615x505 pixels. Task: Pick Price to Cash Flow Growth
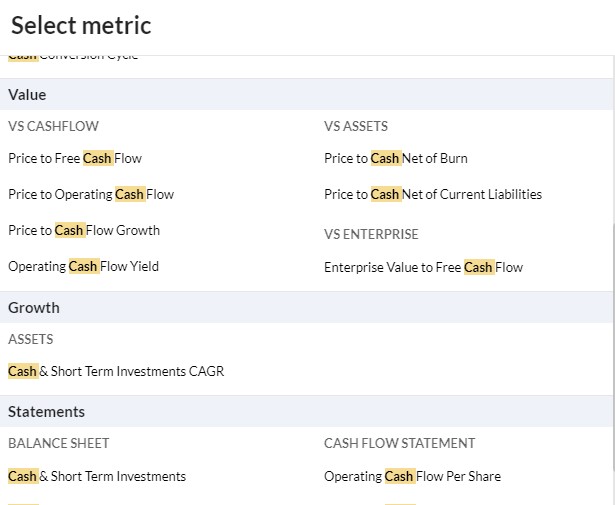(x=84, y=231)
